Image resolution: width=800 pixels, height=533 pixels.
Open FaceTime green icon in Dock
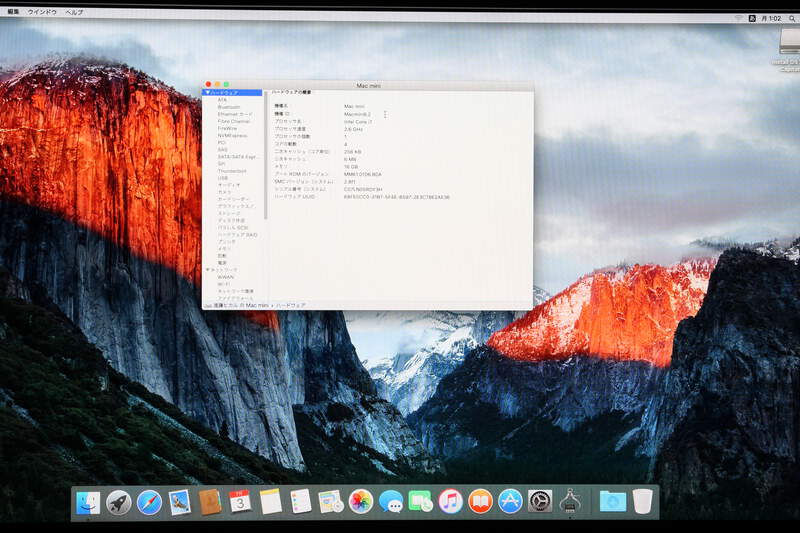(420, 502)
